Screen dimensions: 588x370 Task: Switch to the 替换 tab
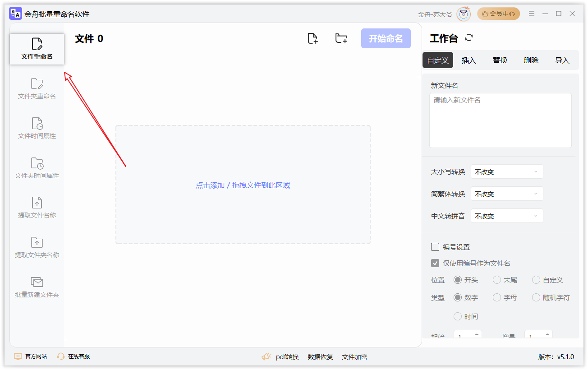[500, 60]
